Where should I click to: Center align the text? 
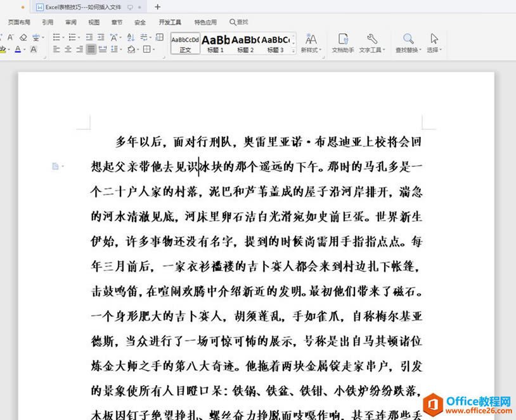68,49
